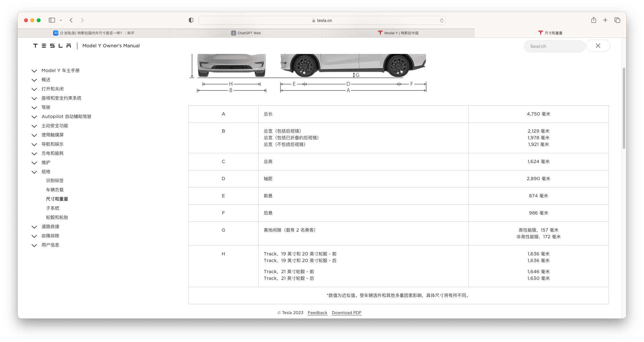The image size is (644, 342).
Task: Click the 非高性能版，172 毫米 value
Action: 538,237
